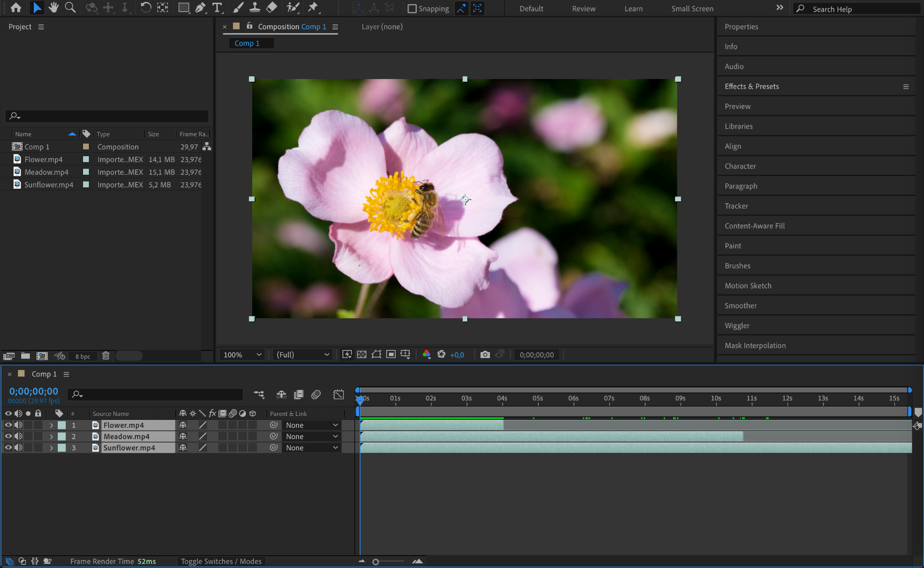Select the Puppet Pin tool
924x568 pixels.
point(313,8)
